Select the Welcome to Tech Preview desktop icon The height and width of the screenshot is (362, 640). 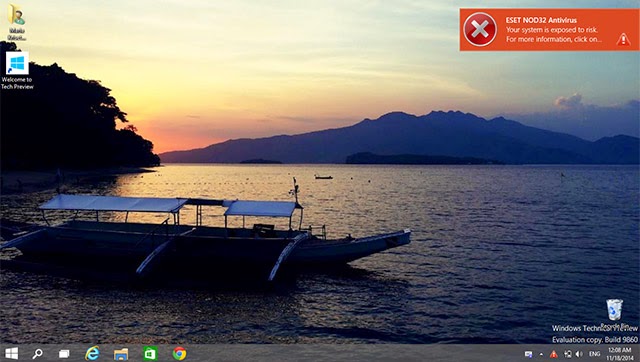pos(17,70)
